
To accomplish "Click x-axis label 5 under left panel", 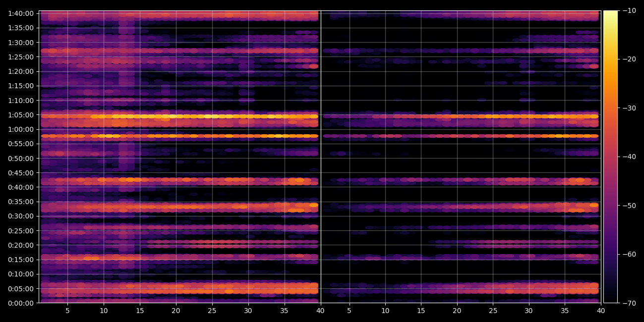I will (x=67, y=311).
